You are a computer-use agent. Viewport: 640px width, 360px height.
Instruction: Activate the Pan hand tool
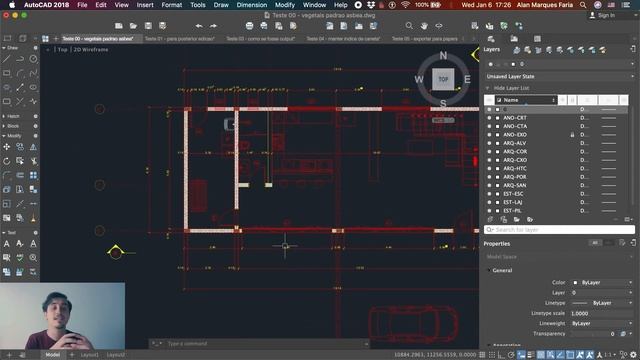pyautogui.click(x=424, y=26)
